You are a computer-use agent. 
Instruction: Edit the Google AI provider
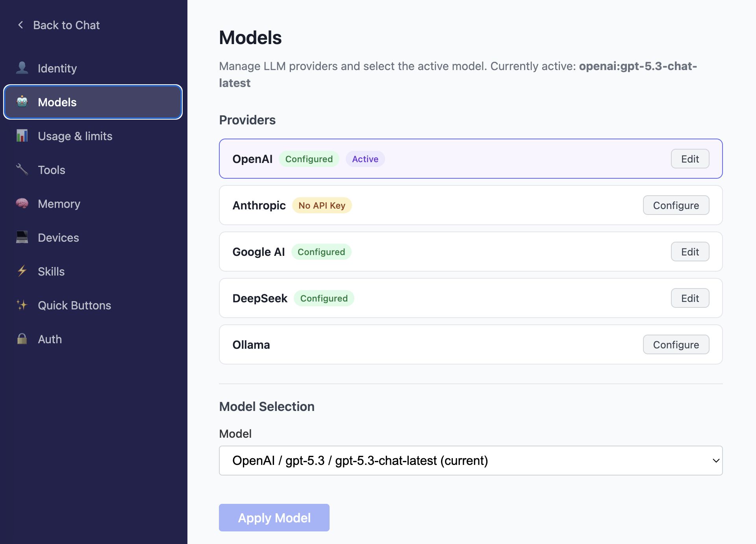coord(690,252)
